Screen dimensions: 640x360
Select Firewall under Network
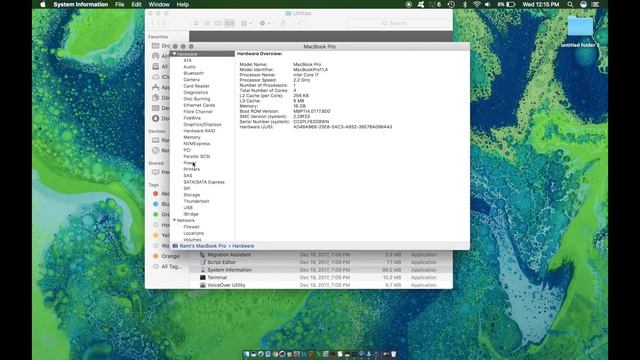(x=191, y=227)
